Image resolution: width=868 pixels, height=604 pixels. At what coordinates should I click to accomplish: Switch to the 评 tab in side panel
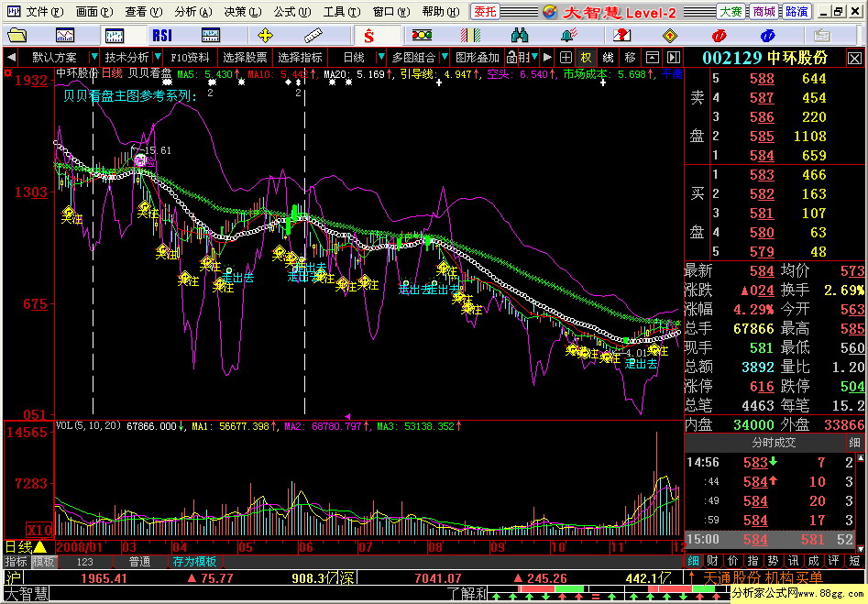tap(833, 561)
